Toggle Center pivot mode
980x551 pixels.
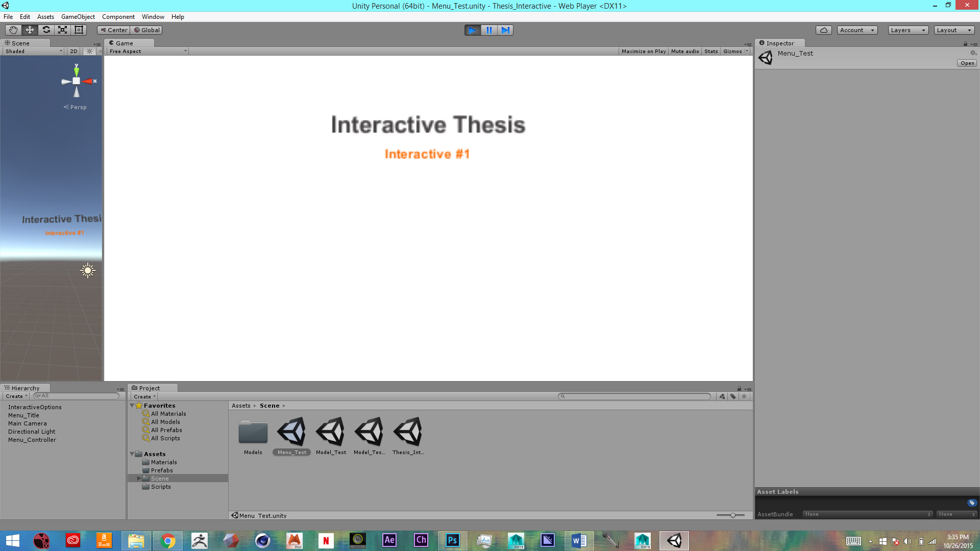(x=114, y=30)
